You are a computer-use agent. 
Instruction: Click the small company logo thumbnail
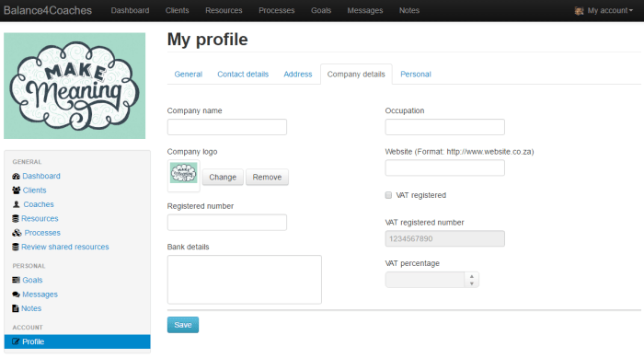(x=184, y=173)
